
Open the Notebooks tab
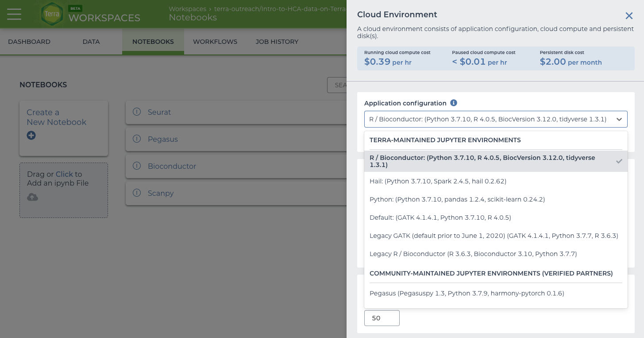pyautogui.click(x=153, y=42)
